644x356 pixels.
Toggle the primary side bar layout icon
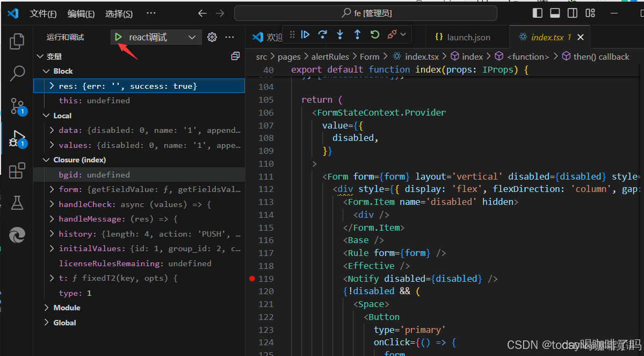(537, 13)
